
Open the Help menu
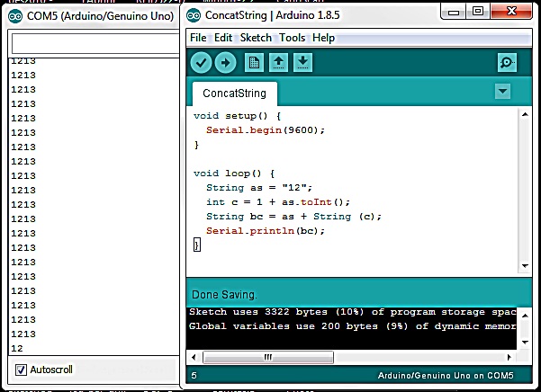coord(323,38)
